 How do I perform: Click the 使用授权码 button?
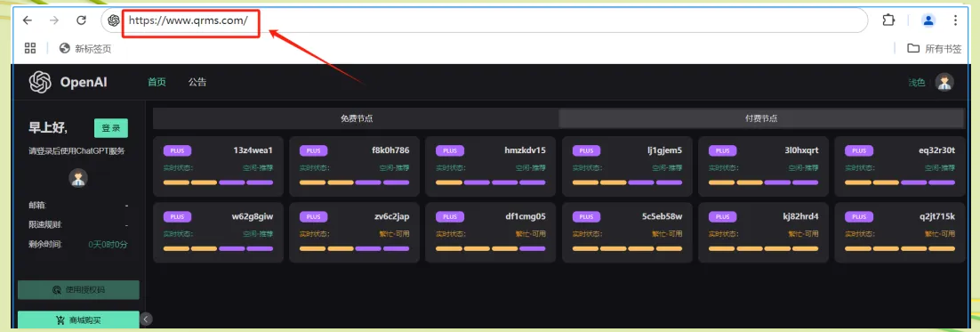pyautogui.click(x=78, y=290)
